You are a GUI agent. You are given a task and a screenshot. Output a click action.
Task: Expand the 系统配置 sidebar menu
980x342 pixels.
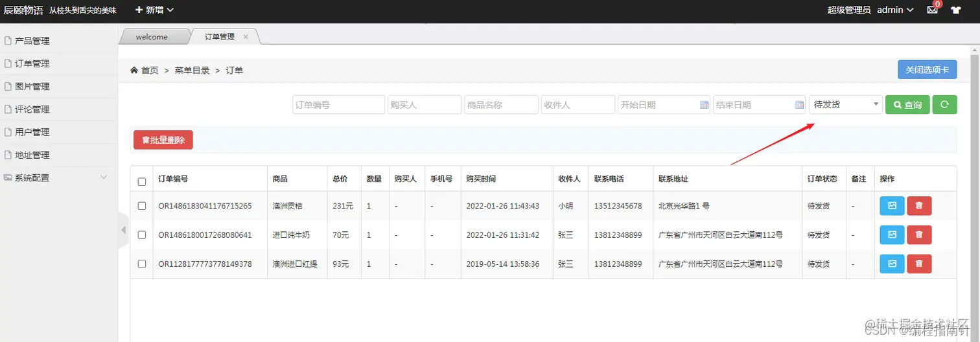58,177
